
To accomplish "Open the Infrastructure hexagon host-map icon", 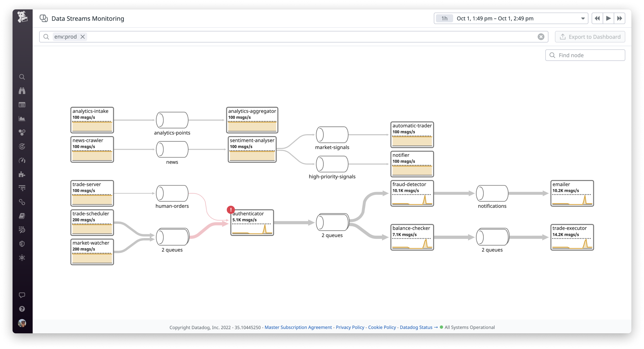I will [22, 132].
